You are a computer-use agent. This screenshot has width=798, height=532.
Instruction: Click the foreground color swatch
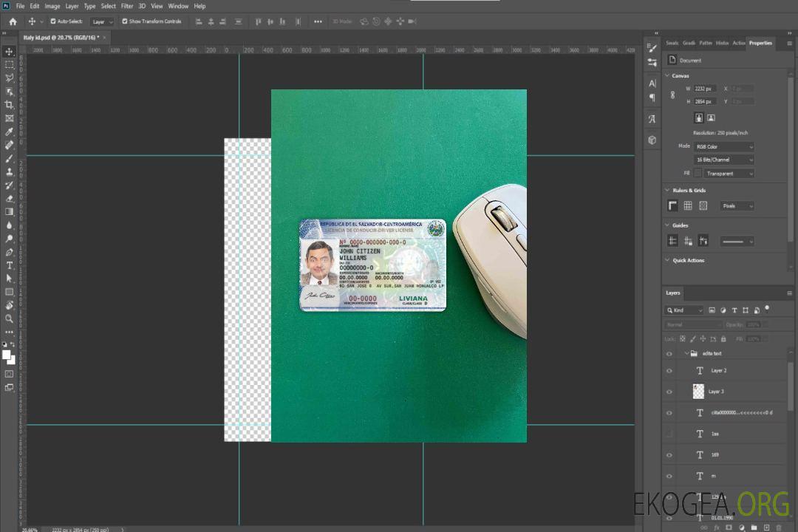pos(6,354)
